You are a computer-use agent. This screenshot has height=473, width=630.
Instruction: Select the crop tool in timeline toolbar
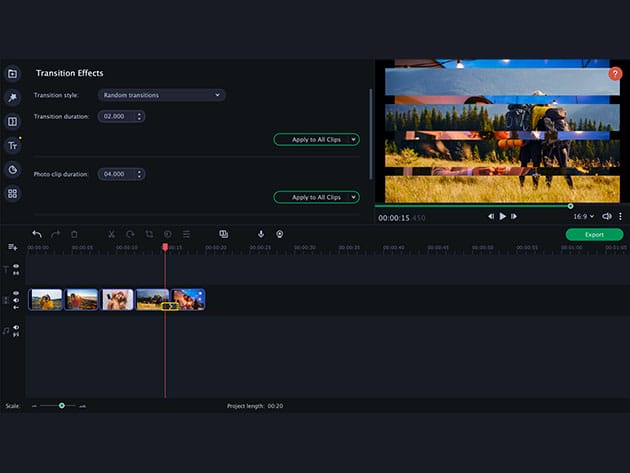(149, 234)
